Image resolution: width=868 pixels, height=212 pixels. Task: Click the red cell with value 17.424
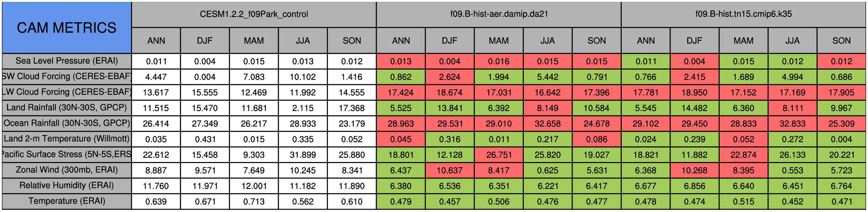[x=401, y=93]
